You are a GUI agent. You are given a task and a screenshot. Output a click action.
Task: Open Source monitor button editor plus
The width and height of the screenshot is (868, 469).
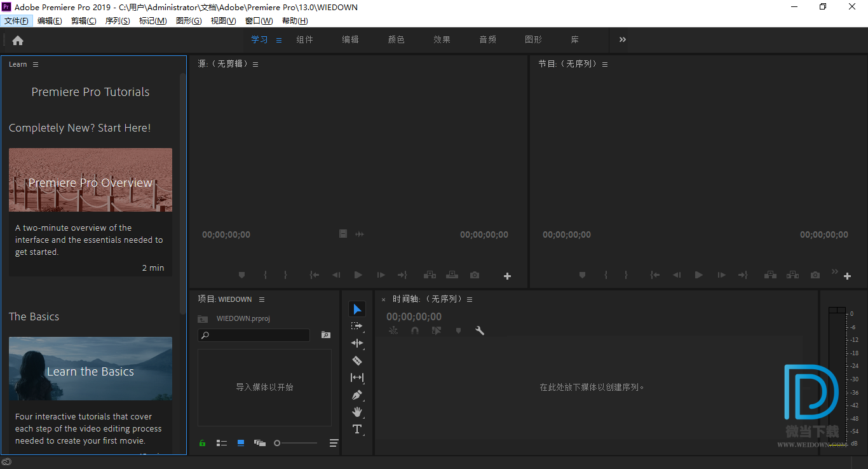click(x=507, y=276)
